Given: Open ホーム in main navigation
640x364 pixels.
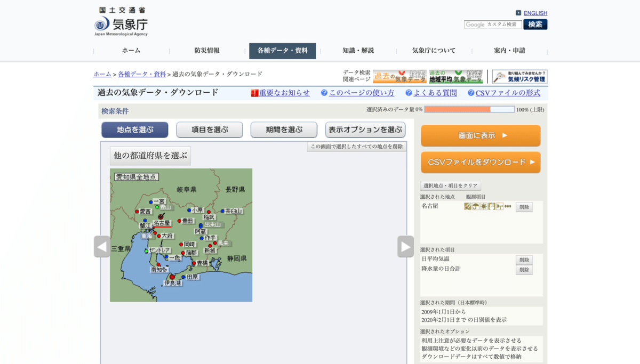Looking at the screenshot, I should point(131,51).
